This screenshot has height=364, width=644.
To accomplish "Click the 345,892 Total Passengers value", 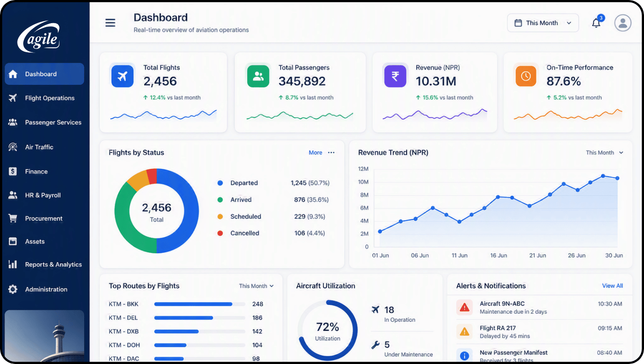I will [x=302, y=81].
